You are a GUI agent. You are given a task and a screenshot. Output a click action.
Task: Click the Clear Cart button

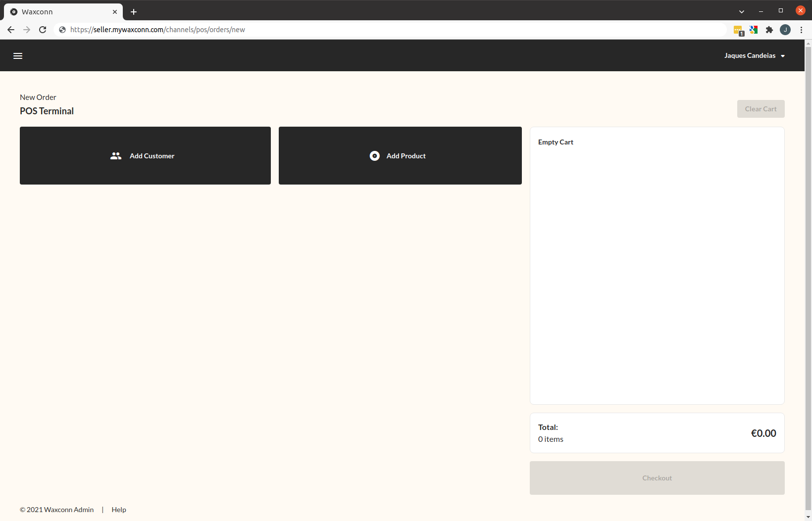761,108
